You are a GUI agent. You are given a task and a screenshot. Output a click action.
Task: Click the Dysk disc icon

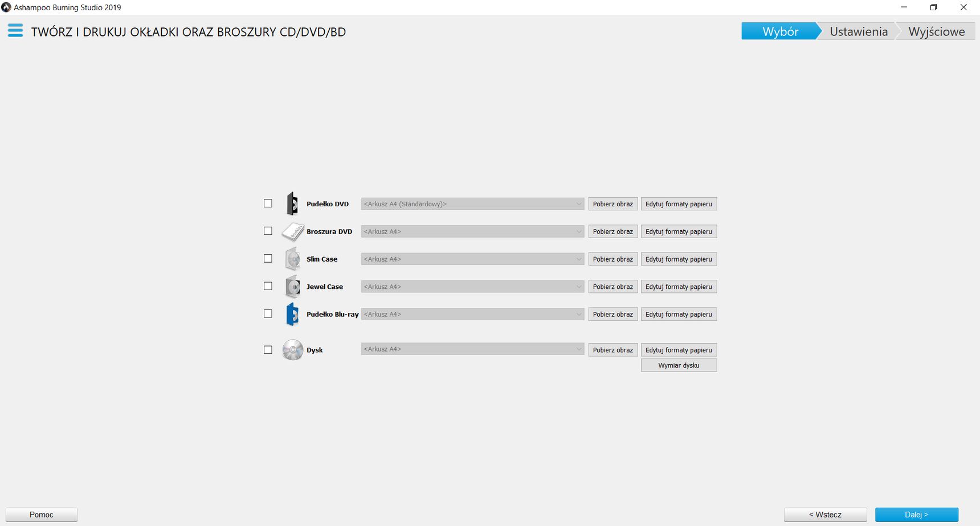[x=293, y=350]
